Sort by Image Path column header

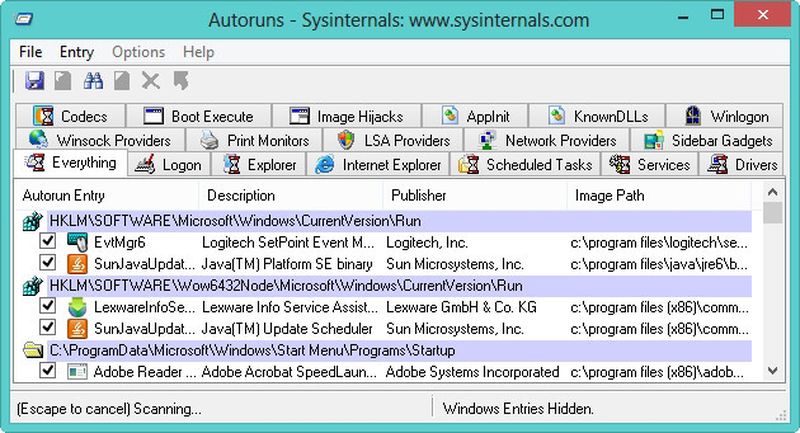click(659, 196)
